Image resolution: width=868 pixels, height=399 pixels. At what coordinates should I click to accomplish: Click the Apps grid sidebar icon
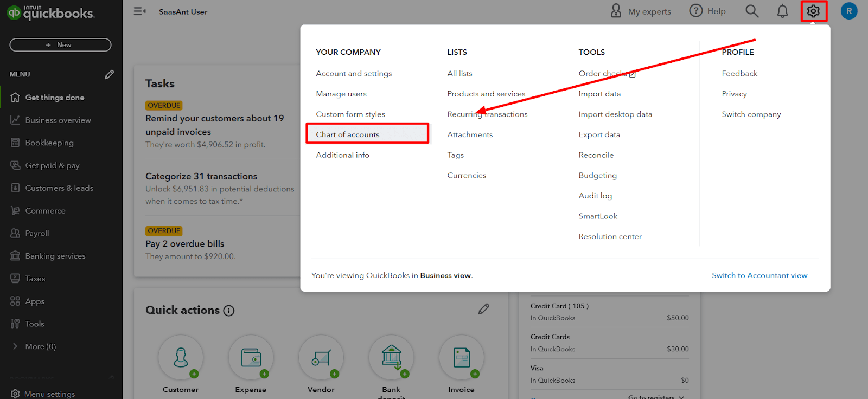coord(15,301)
